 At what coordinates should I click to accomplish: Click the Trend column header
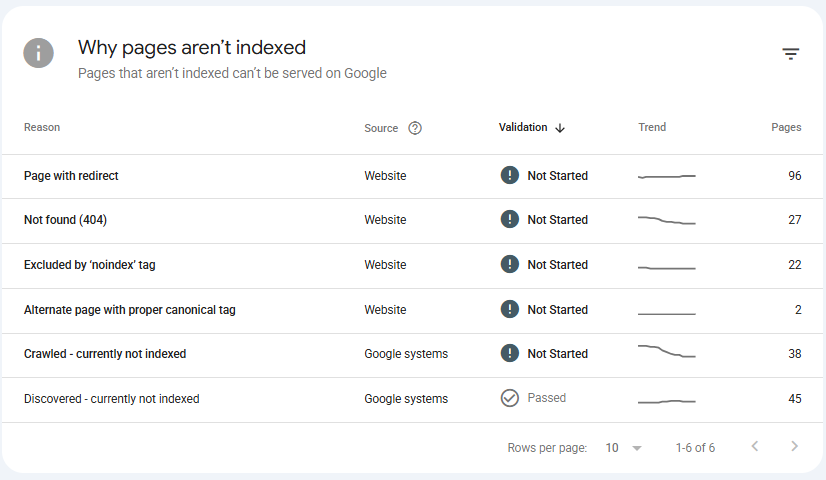coord(652,128)
